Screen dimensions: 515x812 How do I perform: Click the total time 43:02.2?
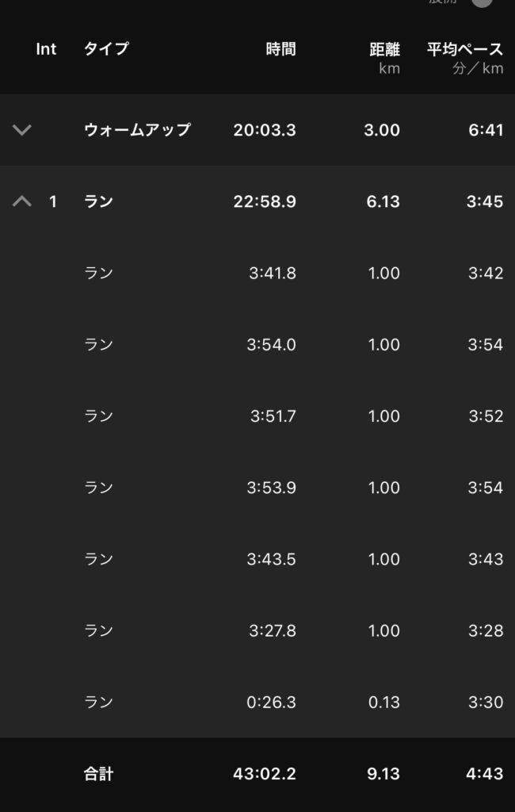pyautogui.click(x=265, y=774)
